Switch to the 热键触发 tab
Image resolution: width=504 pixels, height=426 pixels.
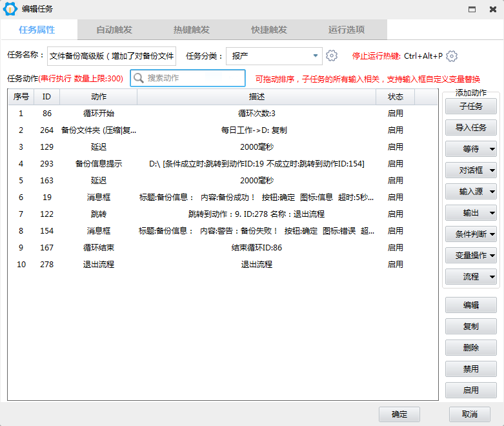(x=192, y=30)
